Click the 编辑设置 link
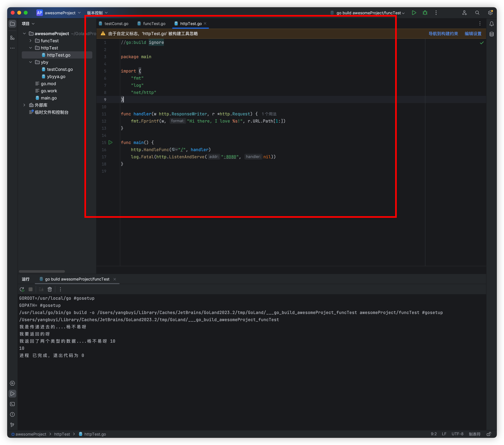The width and height of the screenshot is (504, 445). [x=473, y=33]
